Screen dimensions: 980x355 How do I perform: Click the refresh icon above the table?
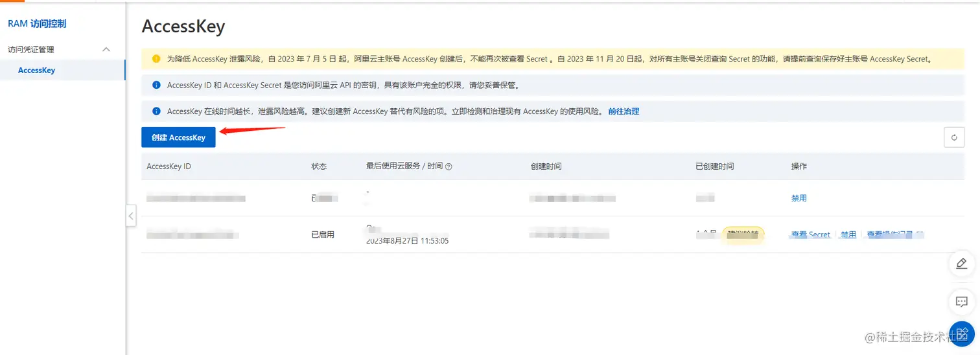coord(954,137)
